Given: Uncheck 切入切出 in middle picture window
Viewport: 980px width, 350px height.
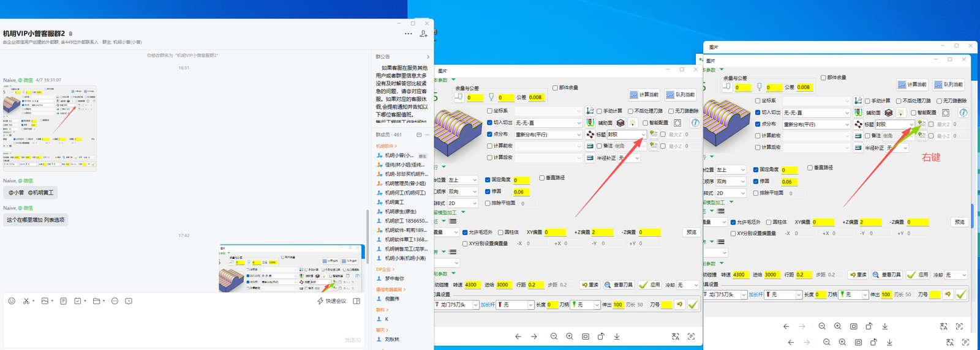Looking at the screenshot, I should (x=489, y=123).
